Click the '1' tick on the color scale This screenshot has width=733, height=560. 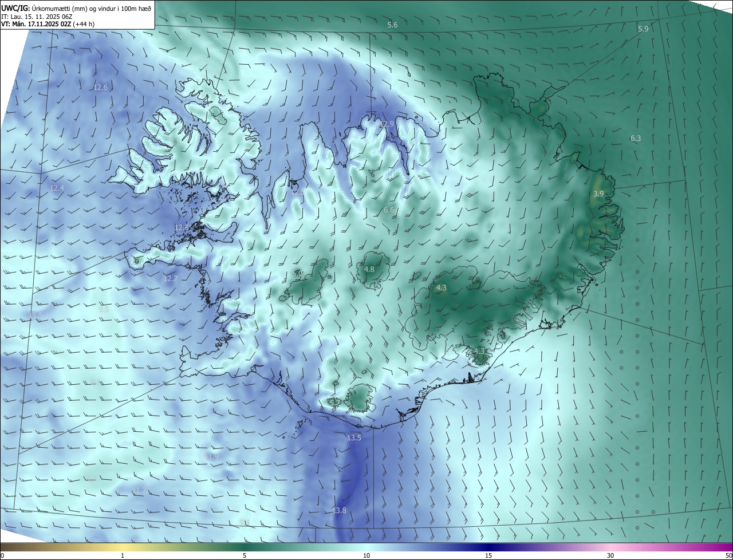click(123, 555)
